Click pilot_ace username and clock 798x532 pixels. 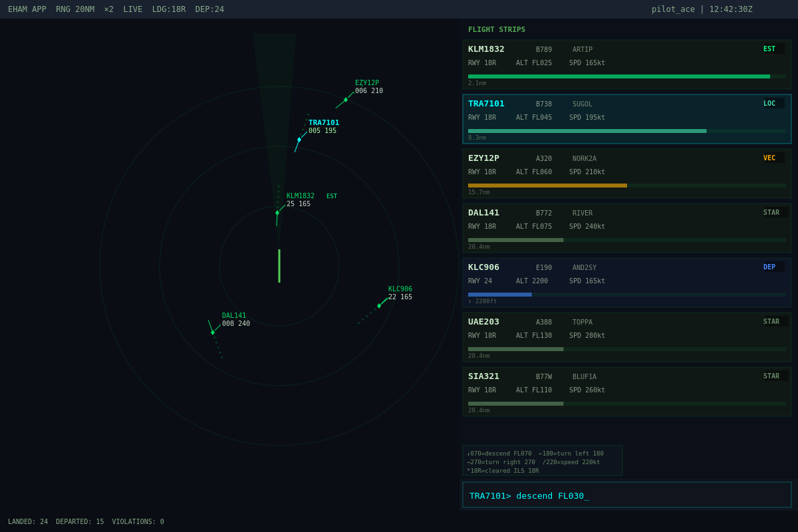702,9
